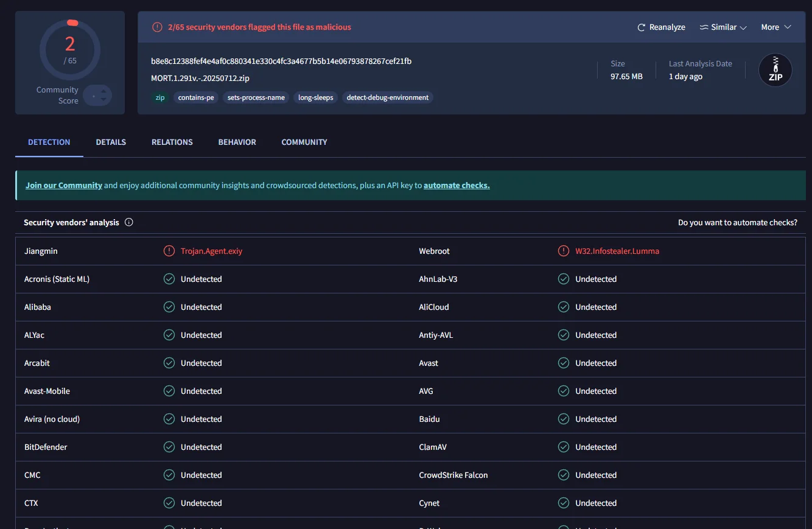Screen dimensions: 812x529
Task: Click the W32.Infostealer.Lumma detection result
Action: tap(617, 251)
